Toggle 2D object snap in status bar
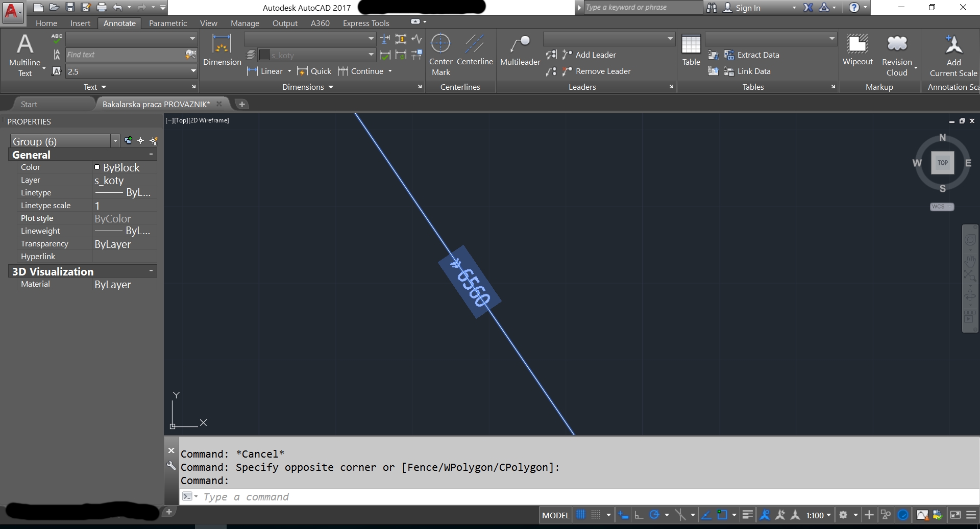 tap(722, 515)
